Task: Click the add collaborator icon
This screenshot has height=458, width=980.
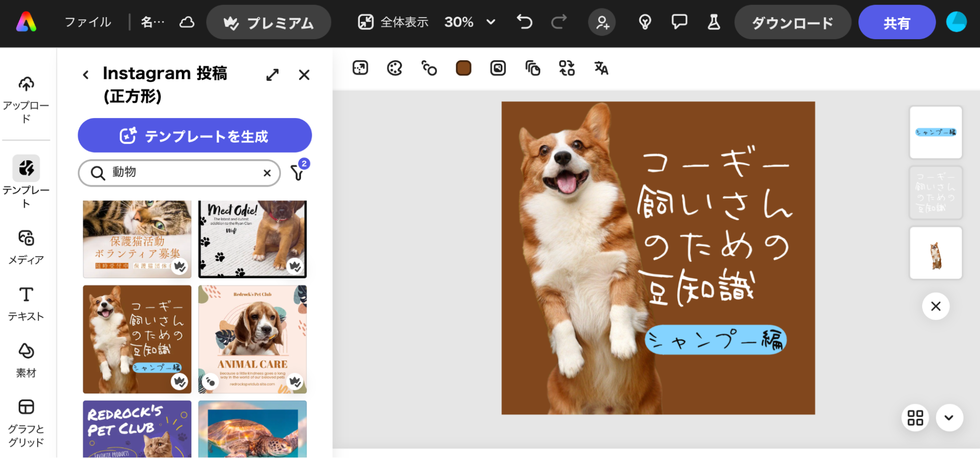Action: point(602,22)
